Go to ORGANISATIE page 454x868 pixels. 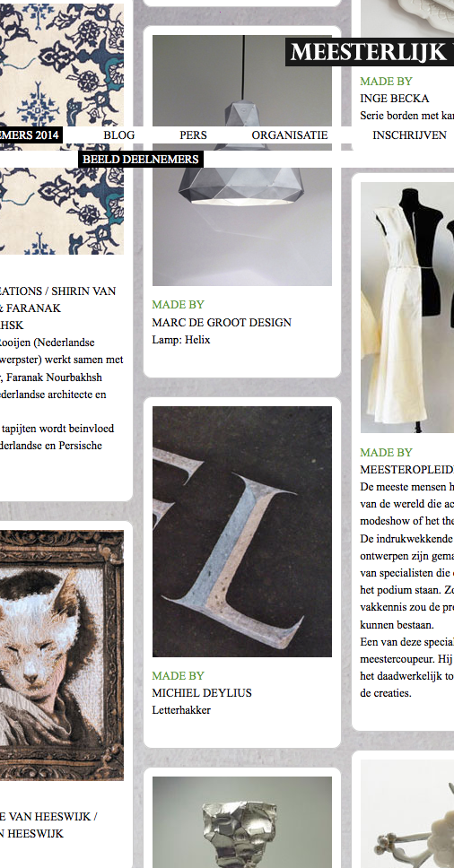(290, 135)
